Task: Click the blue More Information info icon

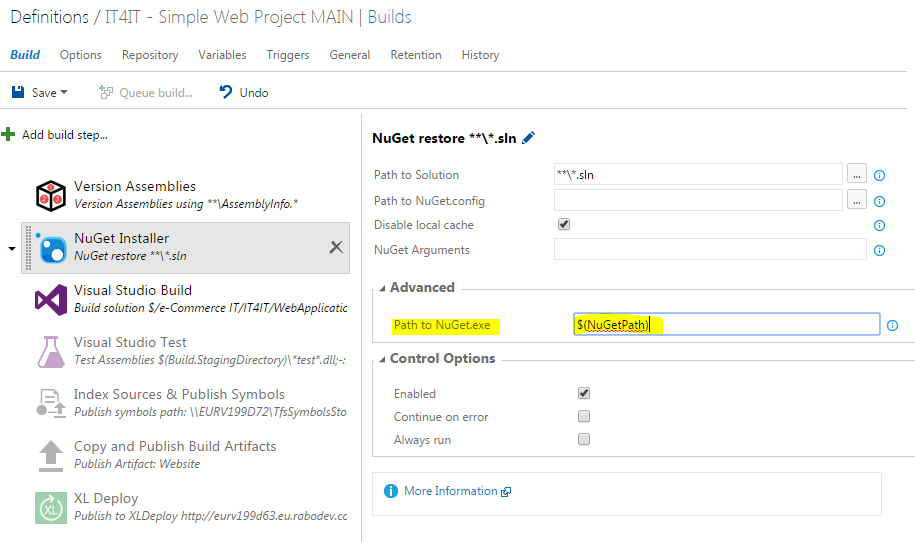Action: tap(390, 491)
